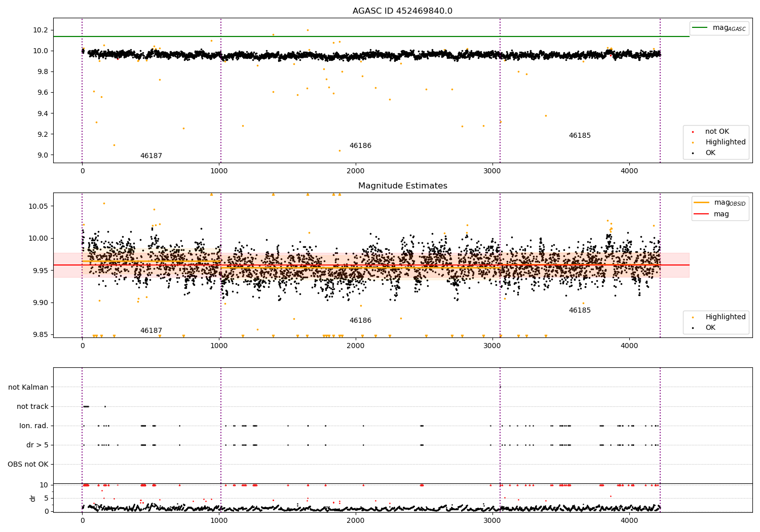Click the 'OK' black legend marker in top plot
This screenshot has width=760, height=532.
coord(693,153)
